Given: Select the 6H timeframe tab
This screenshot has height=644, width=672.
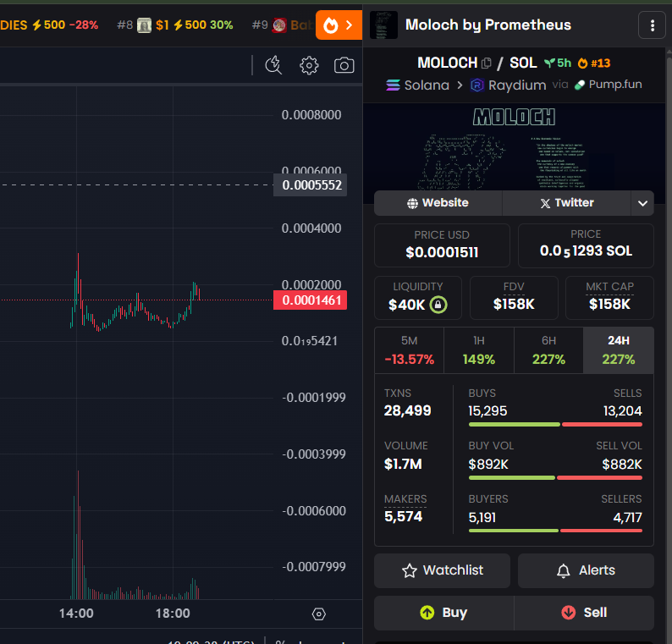Looking at the screenshot, I should 548,350.
